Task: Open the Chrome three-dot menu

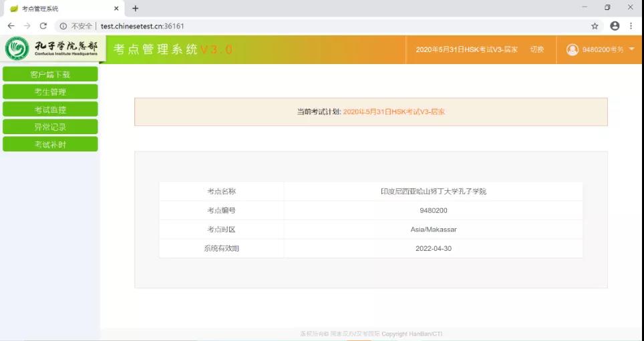Action: tap(631, 26)
